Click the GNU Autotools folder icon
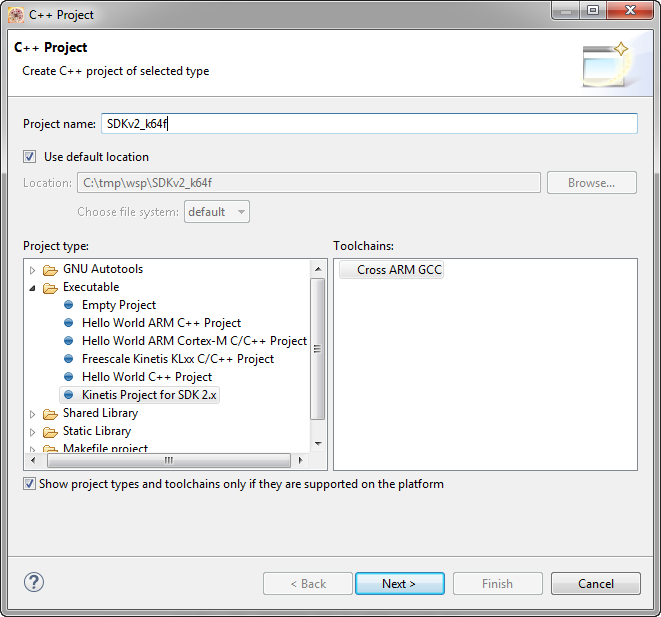 point(50,269)
